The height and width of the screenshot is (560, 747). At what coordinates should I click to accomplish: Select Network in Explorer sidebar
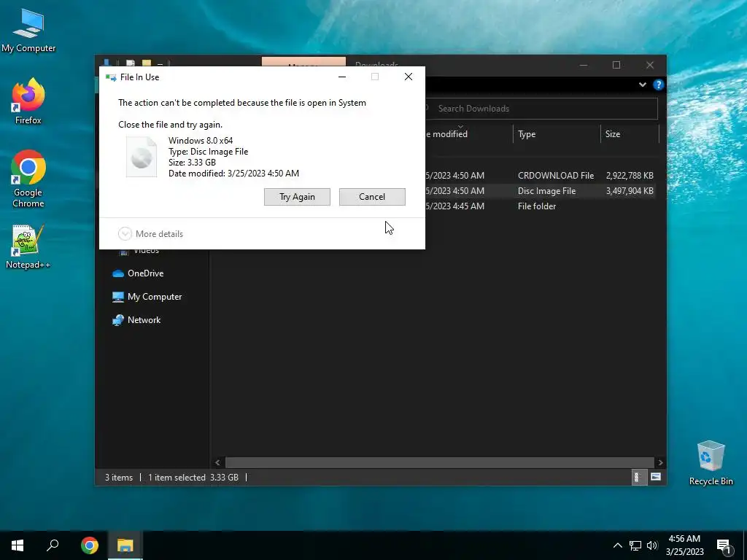pyautogui.click(x=136, y=320)
